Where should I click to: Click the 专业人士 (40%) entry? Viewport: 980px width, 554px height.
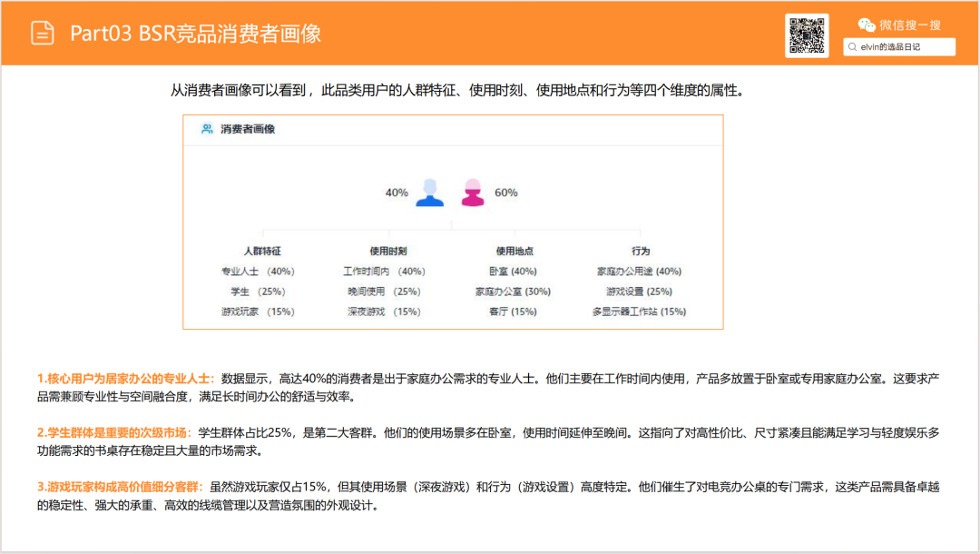click(258, 272)
